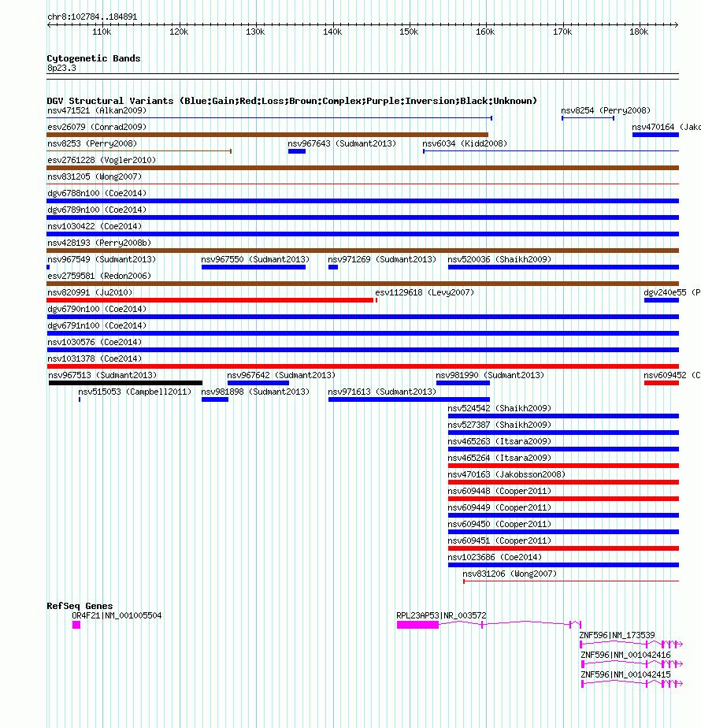Click the red nsv1031378 Coe2014 bar
The image size is (701, 728).
coord(362,366)
